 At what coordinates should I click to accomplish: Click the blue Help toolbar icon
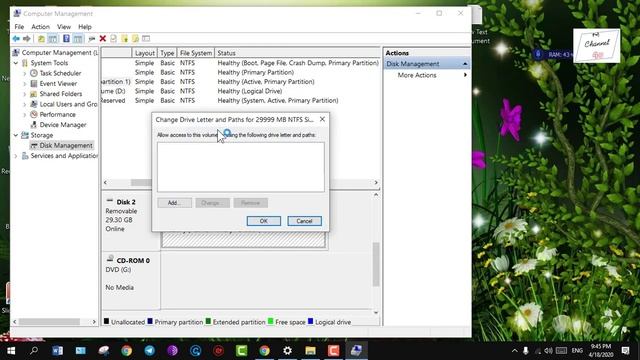66,39
